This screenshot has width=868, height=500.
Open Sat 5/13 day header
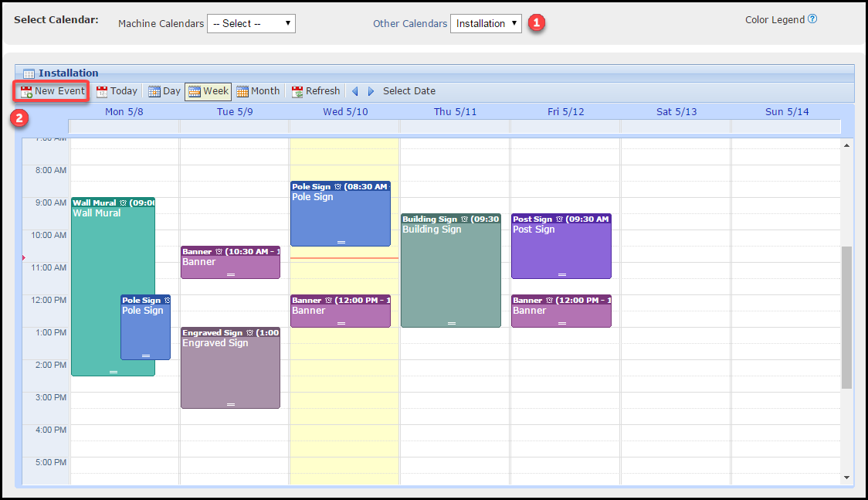[676, 111]
